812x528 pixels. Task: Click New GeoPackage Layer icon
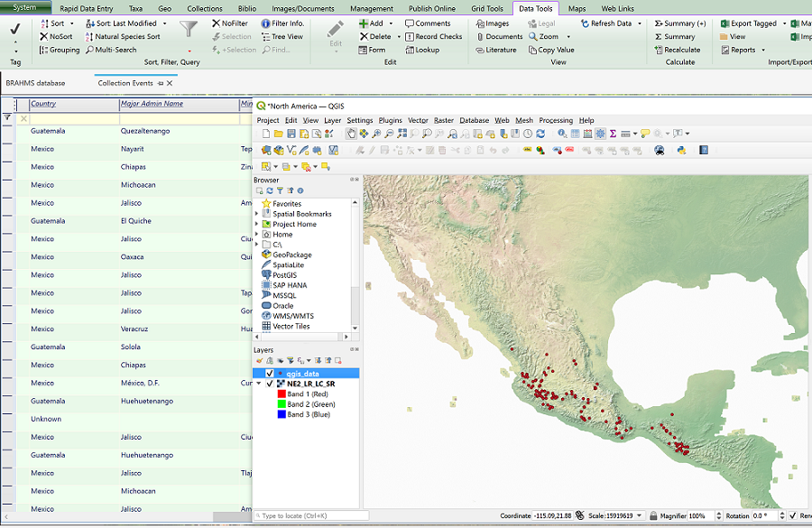(279, 150)
